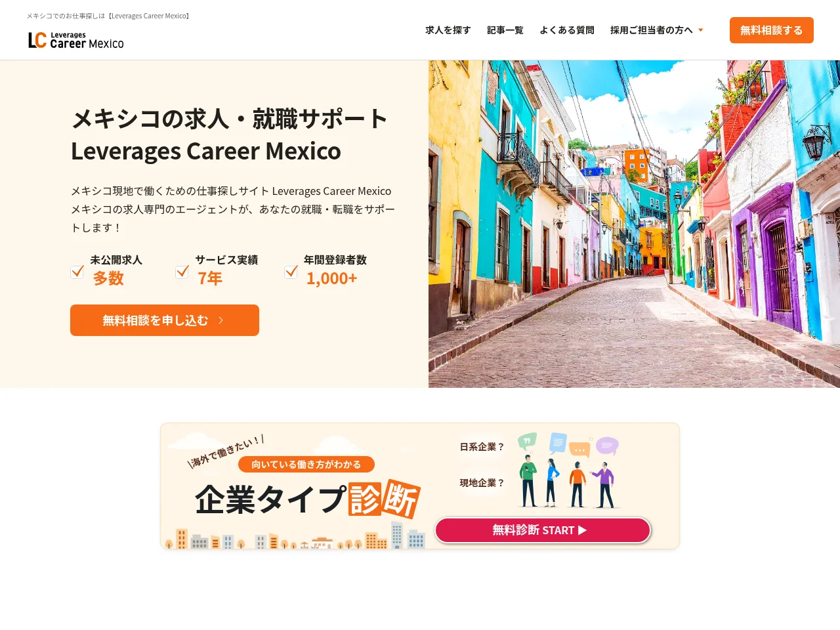Screen dimensions: 840x630
Task: Open the 求人を探す menu item
Action: pyautogui.click(x=448, y=30)
